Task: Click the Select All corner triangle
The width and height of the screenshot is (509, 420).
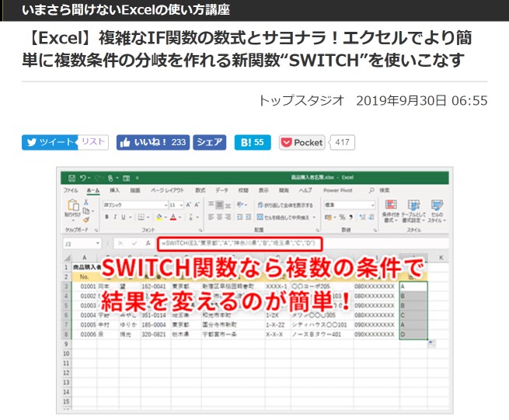Action: tap(67, 258)
